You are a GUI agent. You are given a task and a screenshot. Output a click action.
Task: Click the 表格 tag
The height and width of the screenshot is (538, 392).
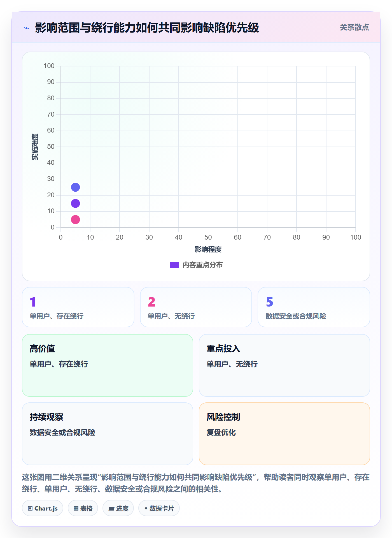83,508
